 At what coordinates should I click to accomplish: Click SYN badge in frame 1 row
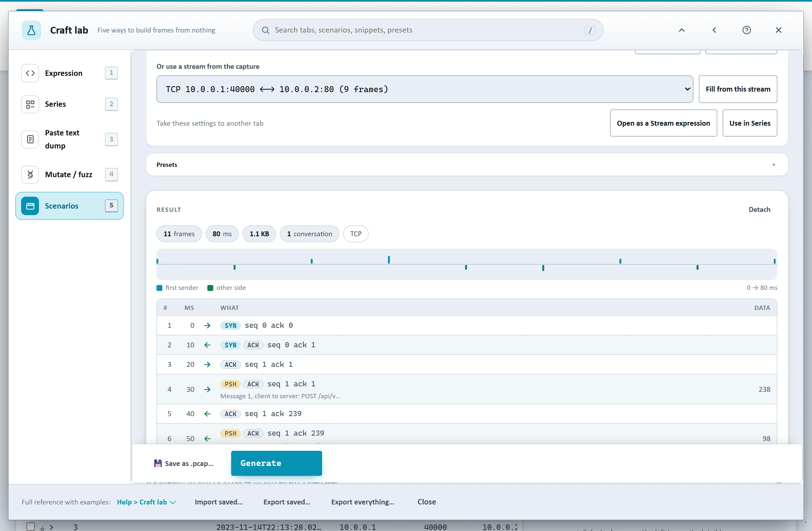tap(230, 325)
